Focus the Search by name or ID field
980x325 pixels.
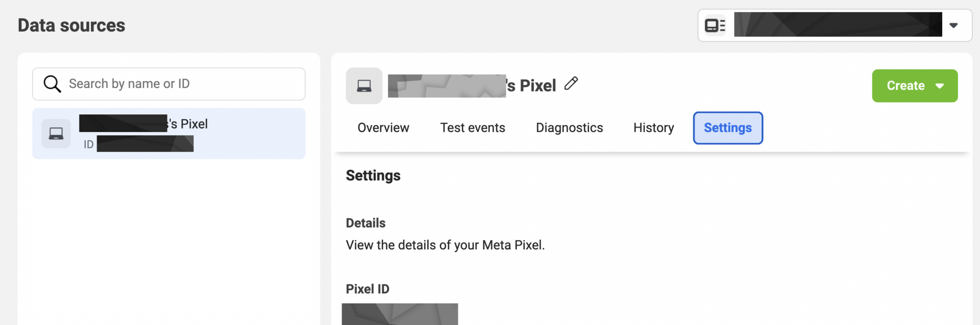(182, 84)
